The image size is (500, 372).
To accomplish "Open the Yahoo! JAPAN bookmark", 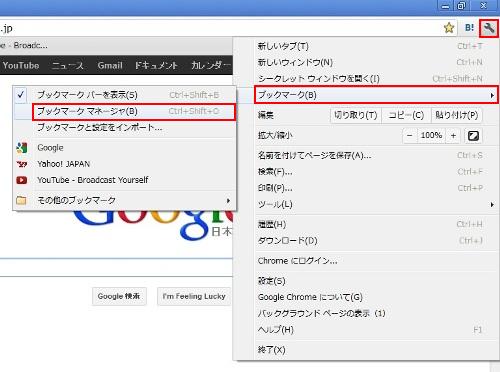I will point(125,164).
